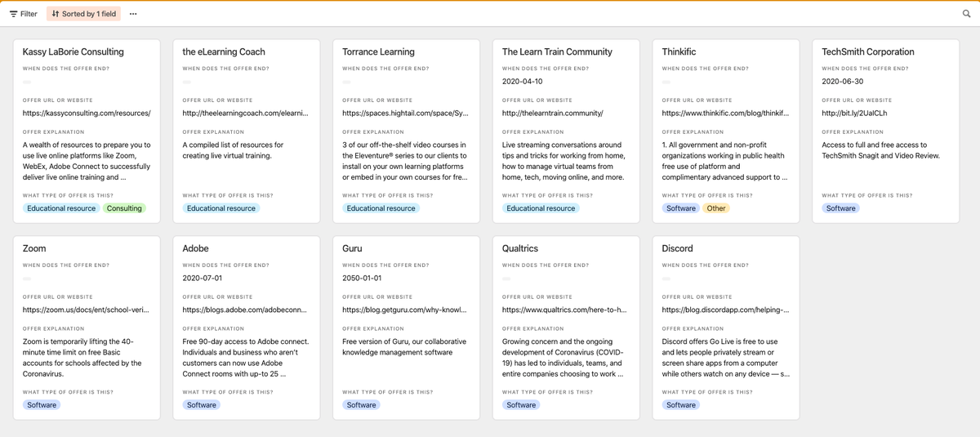Screen dimensions: 980x437
Task: Click TechSmith's Snagit and Video Review explanation
Action: click(x=882, y=150)
